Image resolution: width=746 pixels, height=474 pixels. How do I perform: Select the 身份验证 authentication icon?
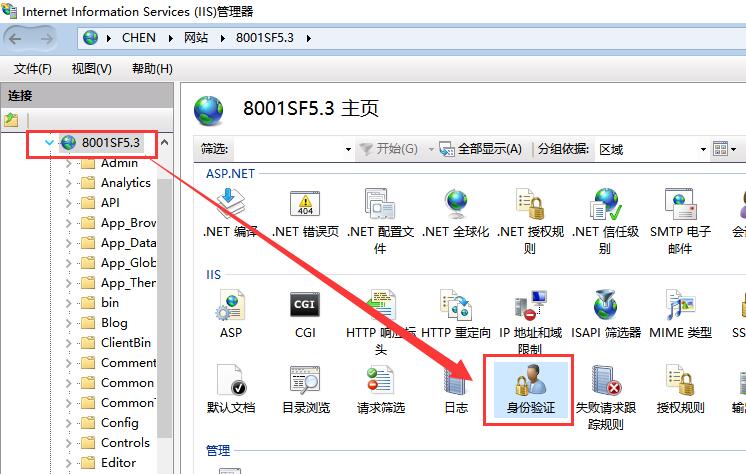530,389
